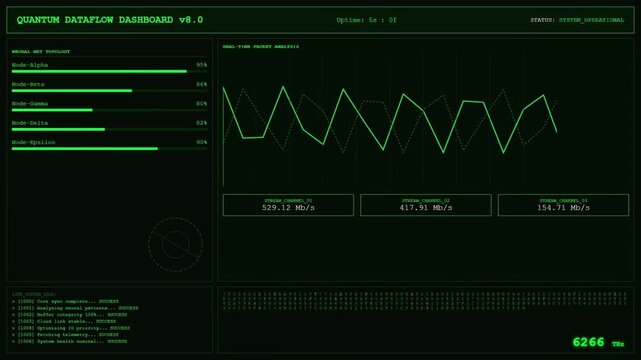Click the Quantum Dataflow Dashboard v8.0 title
Viewport: 641px width, 360px height.
(x=110, y=20)
